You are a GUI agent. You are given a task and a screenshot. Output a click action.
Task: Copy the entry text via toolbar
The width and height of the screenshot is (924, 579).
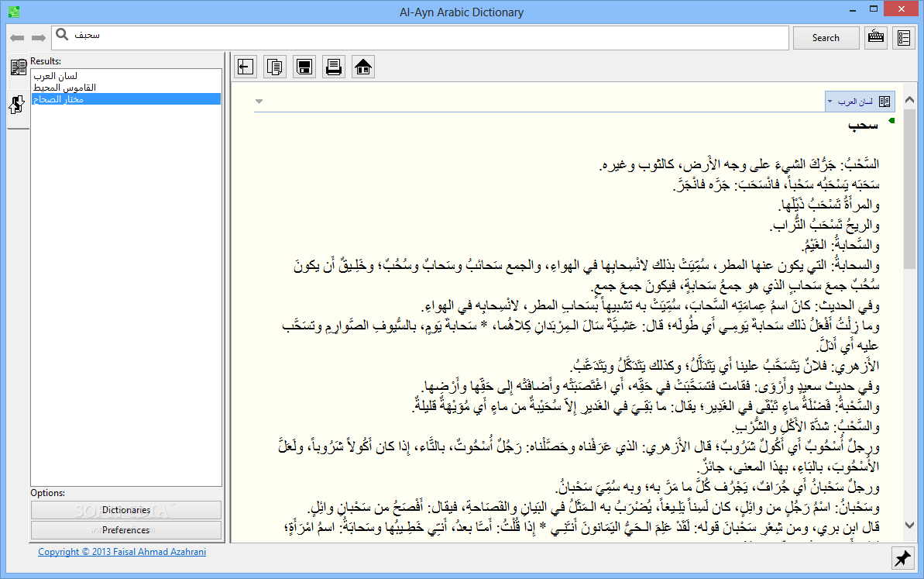coord(275,67)
